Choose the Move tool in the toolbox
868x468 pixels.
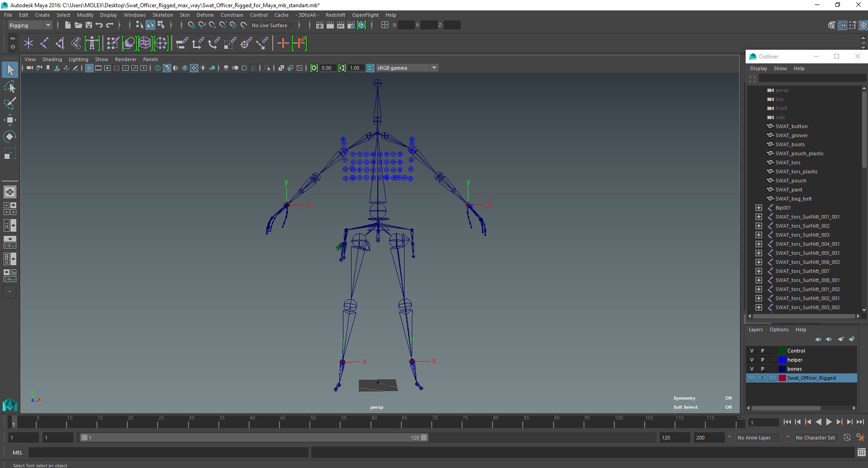tap(10, 120)
